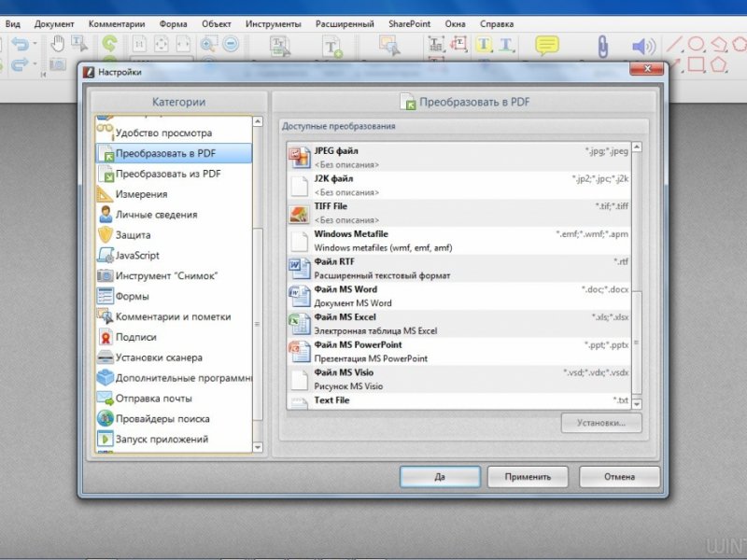Select the Личные сведения category
This screenshot has width=747, height=560.
coord(174,215)
